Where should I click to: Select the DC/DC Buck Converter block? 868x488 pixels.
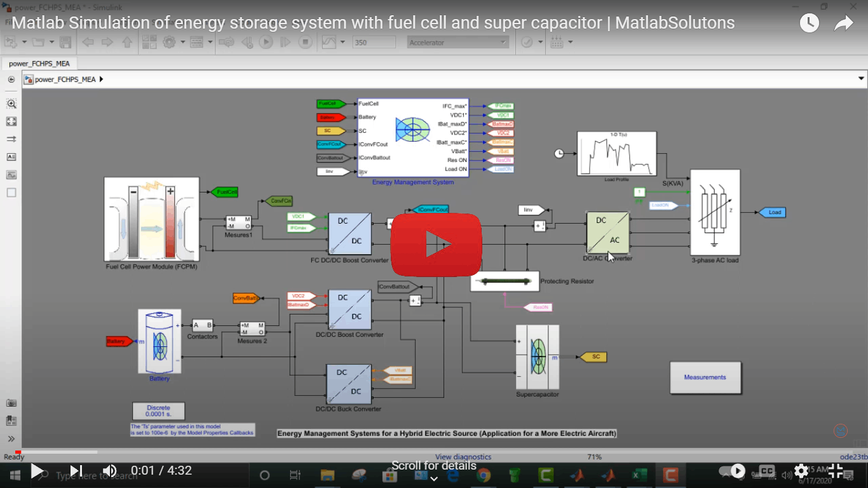[349, 384]
